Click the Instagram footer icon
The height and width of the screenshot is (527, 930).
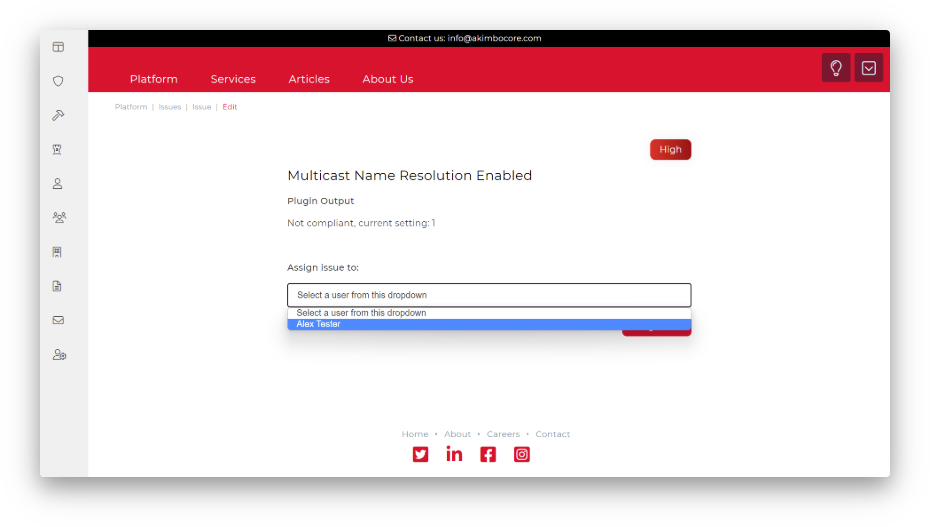[x=522, y=454]
